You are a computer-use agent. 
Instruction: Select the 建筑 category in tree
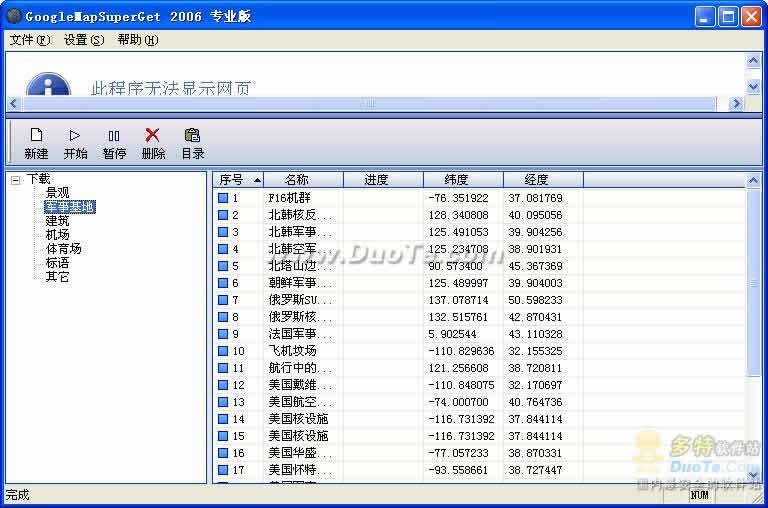click(57, 221)
